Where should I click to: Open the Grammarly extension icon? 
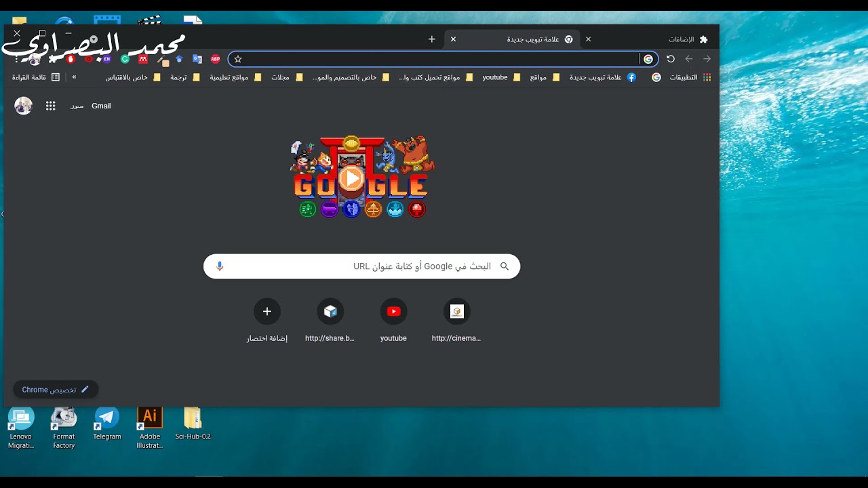pos(125,59)
